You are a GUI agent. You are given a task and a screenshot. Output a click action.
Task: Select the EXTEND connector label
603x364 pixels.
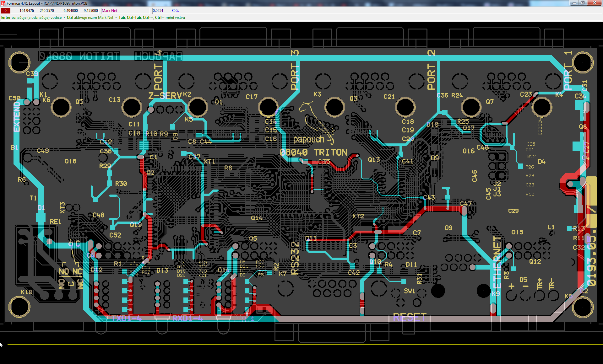17,117
